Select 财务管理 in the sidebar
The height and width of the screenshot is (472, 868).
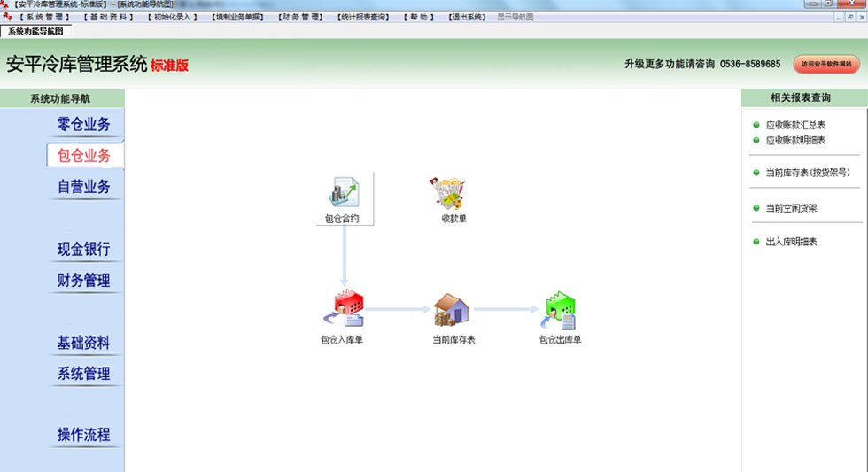[84, 280]
